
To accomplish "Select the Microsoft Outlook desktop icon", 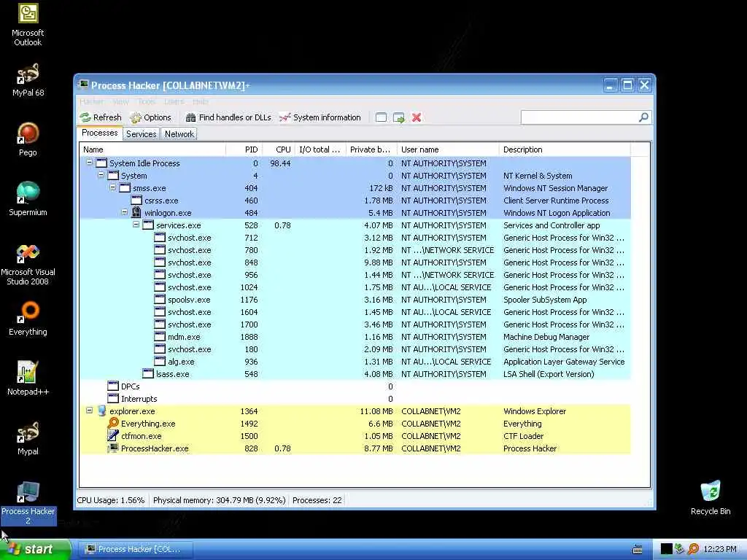I will point(28,25).
